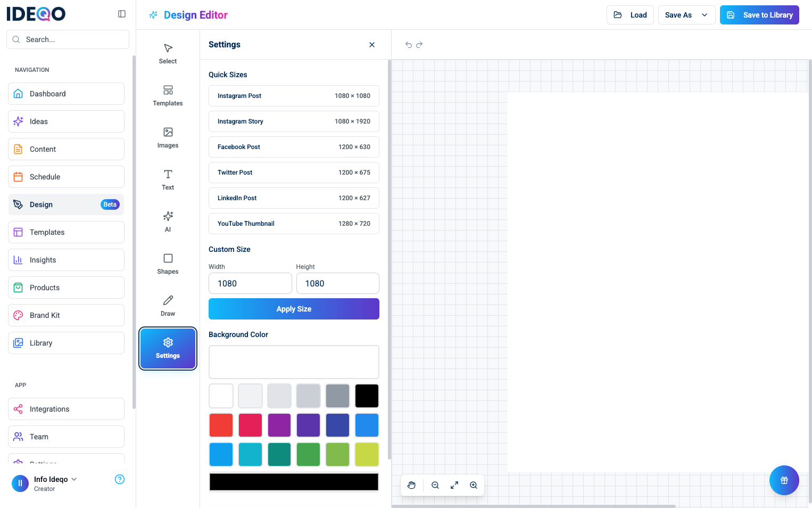
Task: Choose the AI sparkle tool
Action: click(x=168, y=222)
